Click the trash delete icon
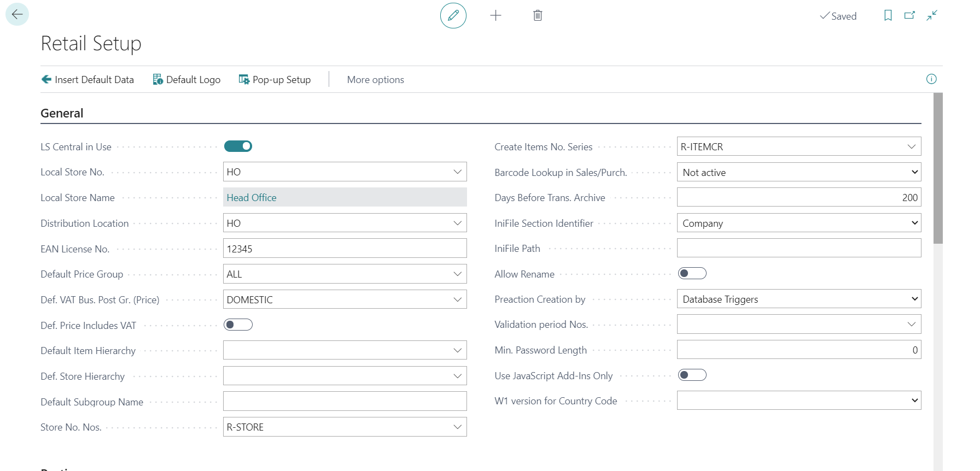The height and width of the screenshot is (471, 980). [x=538, y=15]
